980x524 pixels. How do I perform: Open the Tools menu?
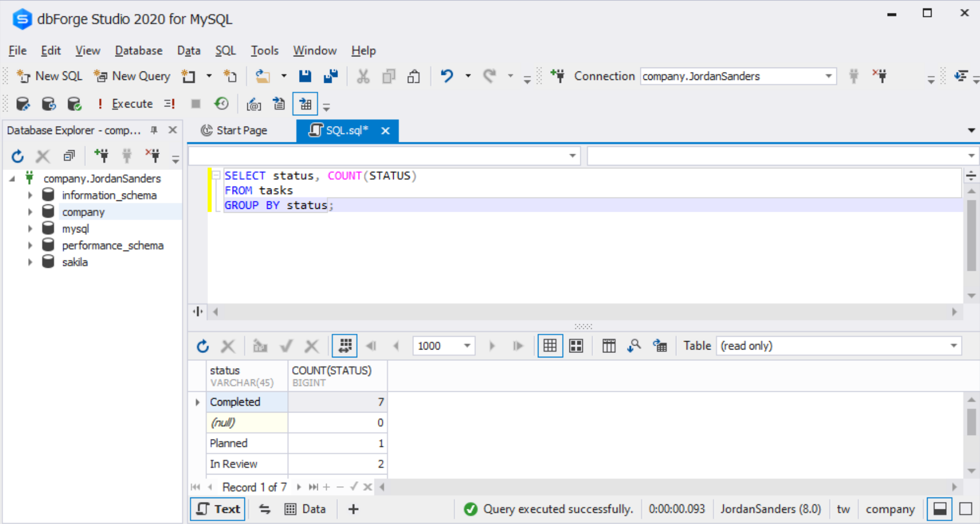tap(265, 51)
